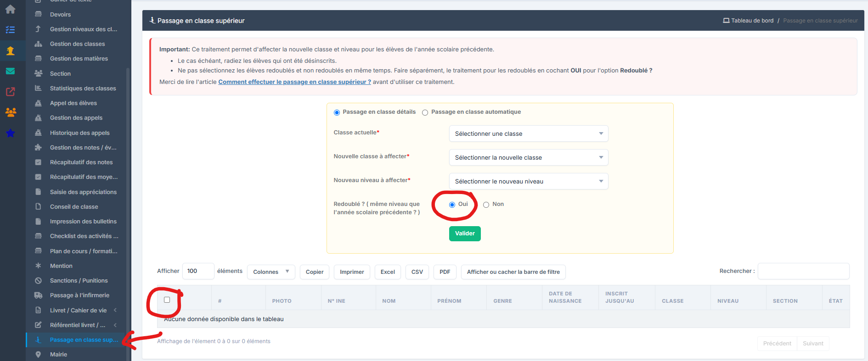Click the Sanctions / Punitions ban icon
The width and height of the screenshot is (868, 361).
coord(39,280)
